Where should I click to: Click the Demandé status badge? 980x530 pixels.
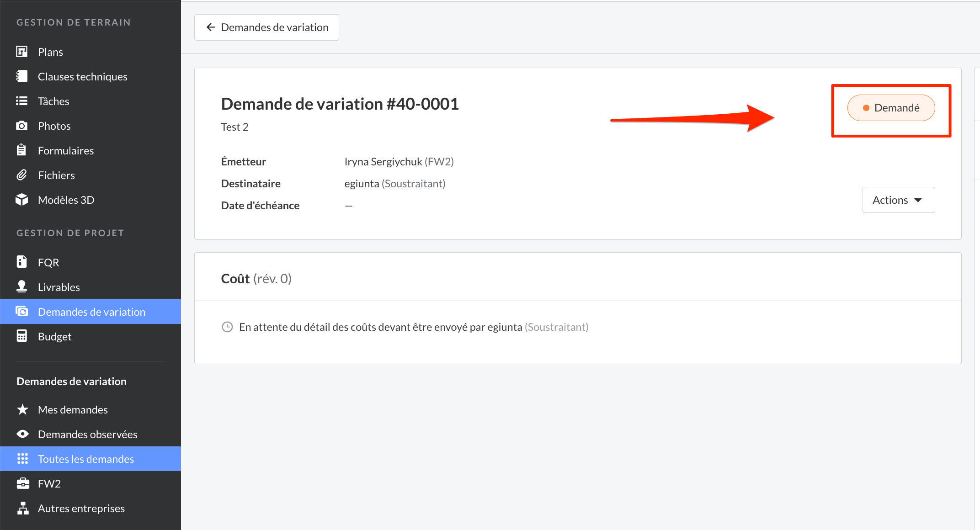[x=891, y=108]
